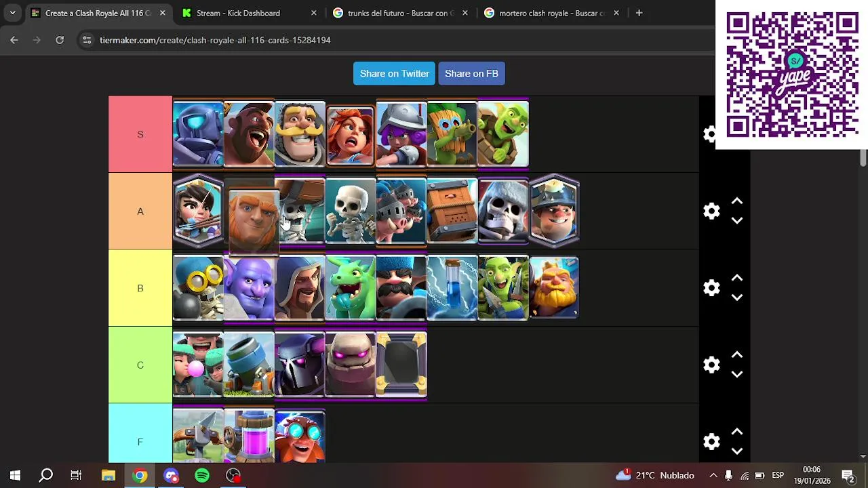Show hidden system tray icons

713,475
